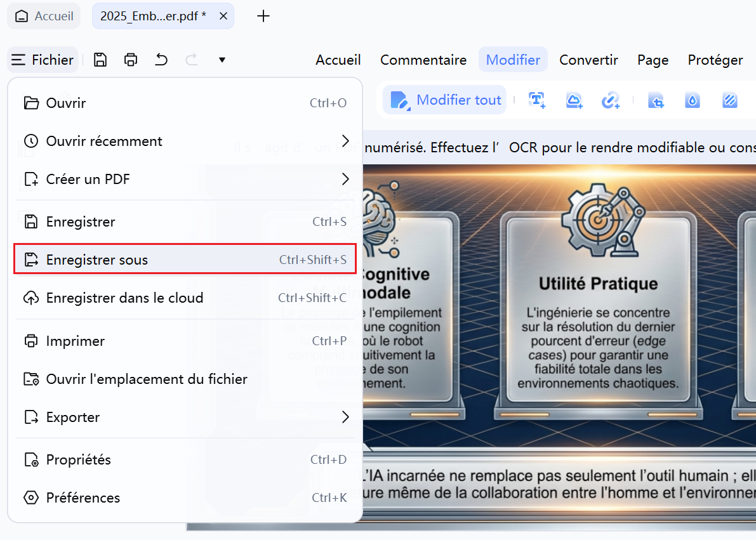Click the cloud upload icon beside Enregistrer dans le cloud
This screenshot has width=756, height=540.
[31, 298]
